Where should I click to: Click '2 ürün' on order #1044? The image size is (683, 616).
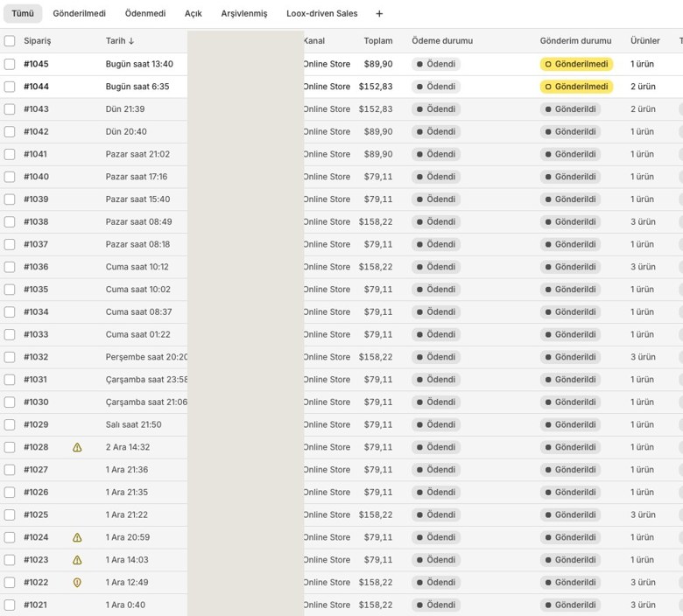coord(643,87)
